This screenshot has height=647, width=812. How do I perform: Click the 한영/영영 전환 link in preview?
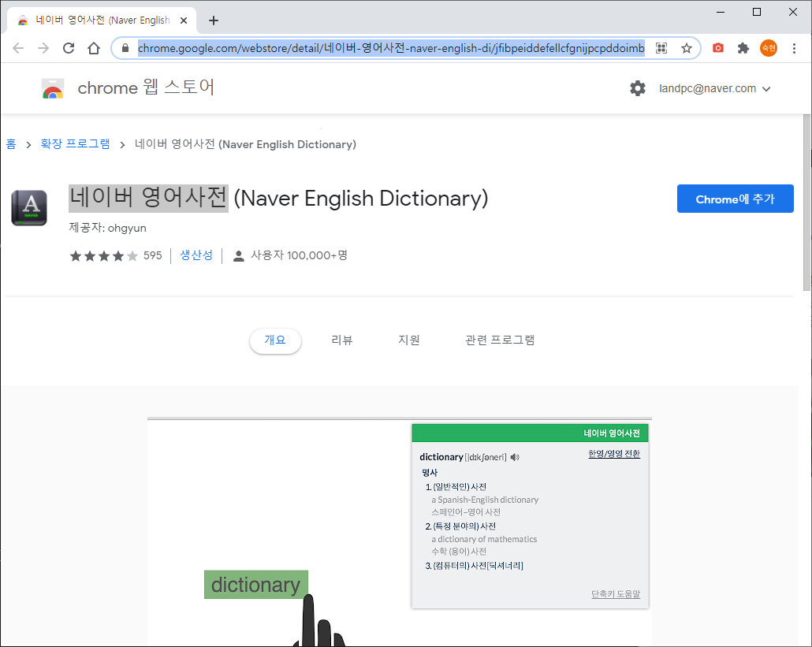(x=614, y=454)
